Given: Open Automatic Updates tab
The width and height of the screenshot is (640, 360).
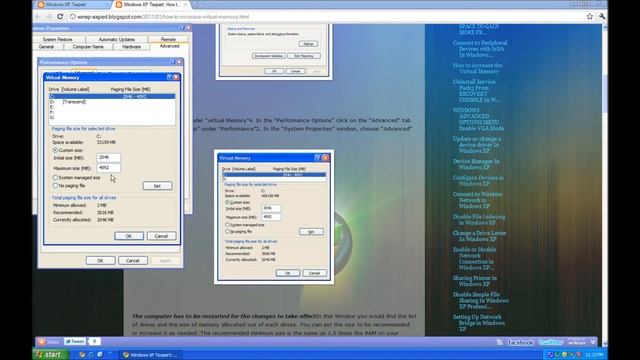Looking at the screenshot, I should (116, 39).
